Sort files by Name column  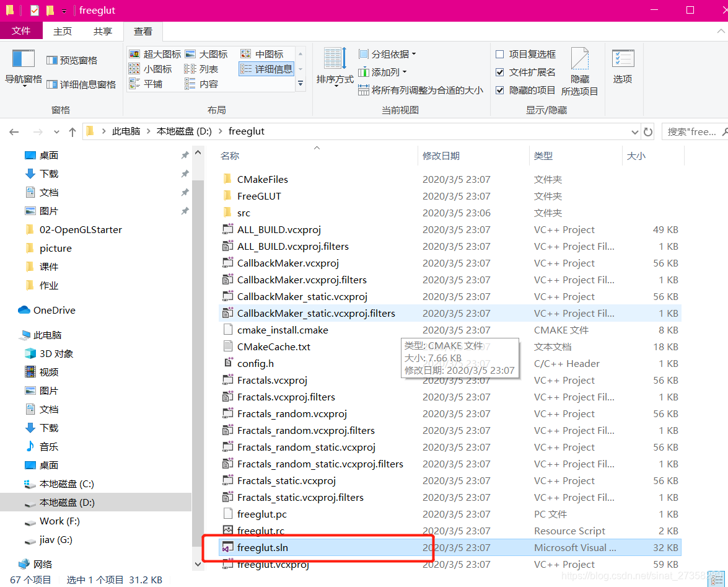pos(318,156)
